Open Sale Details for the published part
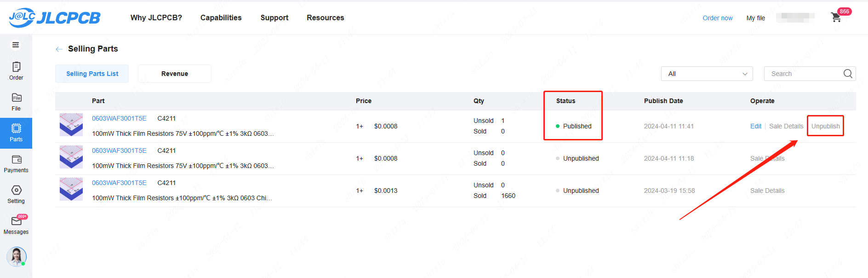The image size is (868, 278). click(x=786, y=126)
